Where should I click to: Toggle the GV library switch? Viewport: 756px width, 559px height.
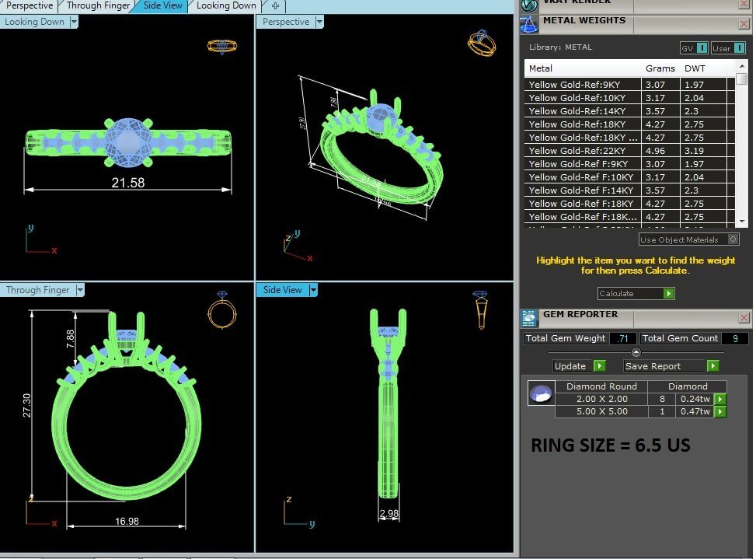tap(702, 48)
